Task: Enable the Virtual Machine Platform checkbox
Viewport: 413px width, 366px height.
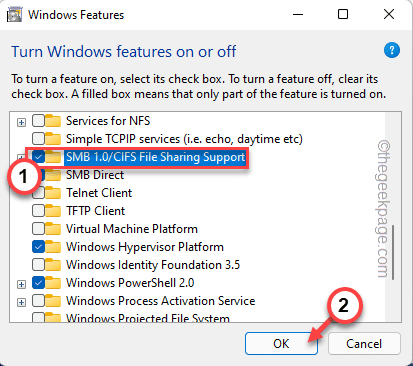Action: (x=38, y=229)
